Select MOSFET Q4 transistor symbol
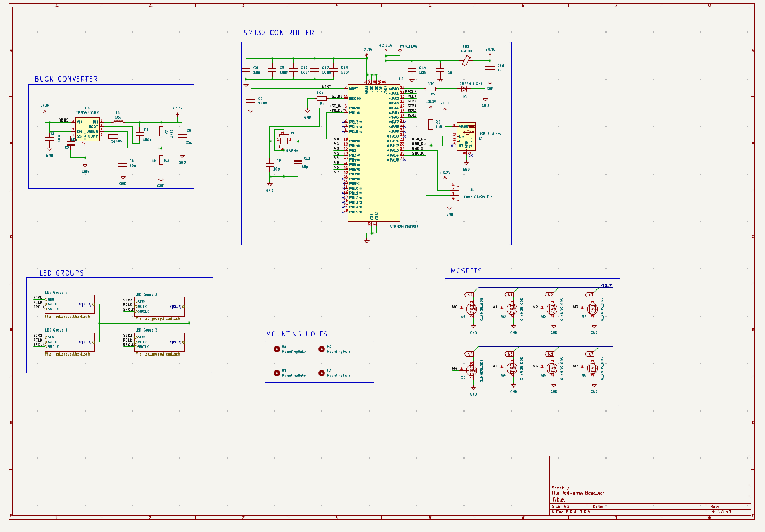This screenshot has width=765, height=532. [512, 367]
